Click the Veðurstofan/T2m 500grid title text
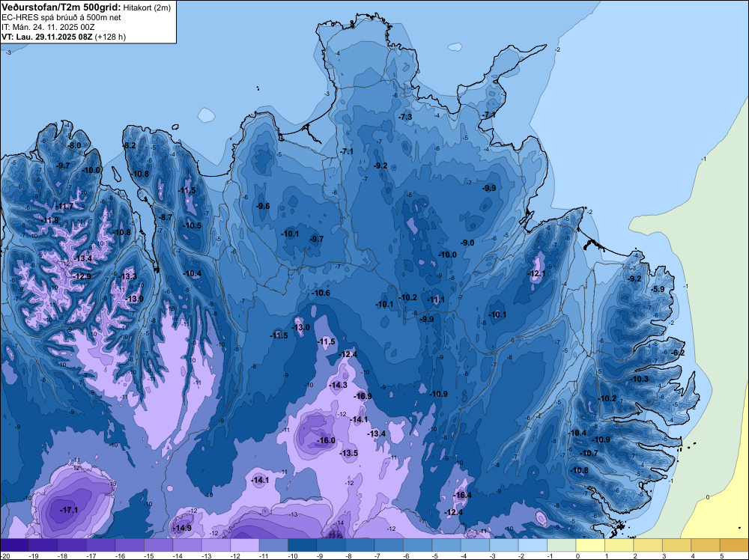This screenshot has width=749, height=560. point(61,7)
